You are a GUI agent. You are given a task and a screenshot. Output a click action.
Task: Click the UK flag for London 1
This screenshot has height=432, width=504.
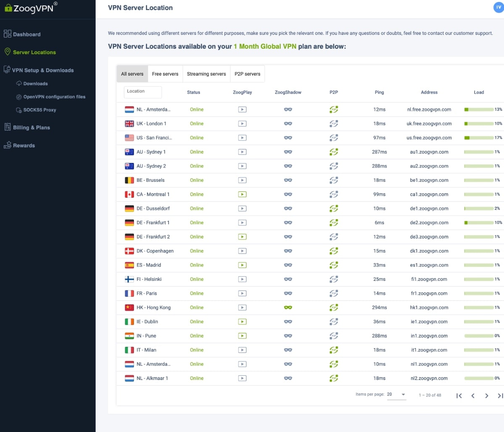tap(129, 124)
